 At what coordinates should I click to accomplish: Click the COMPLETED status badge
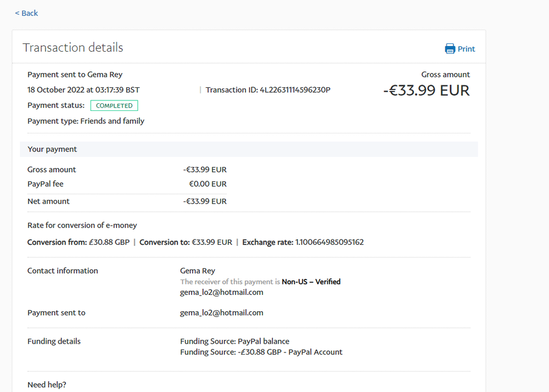[x=114, y=105]
